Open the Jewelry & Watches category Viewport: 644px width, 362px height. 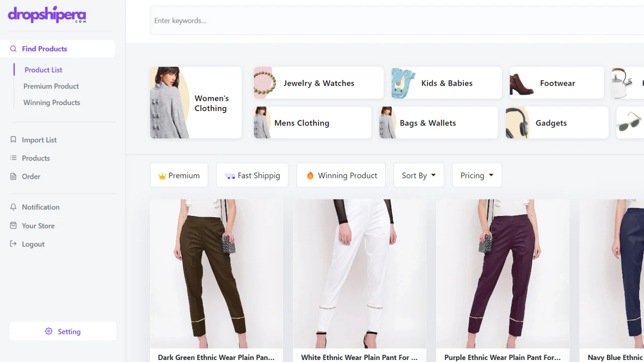click(x=318, y=83)
